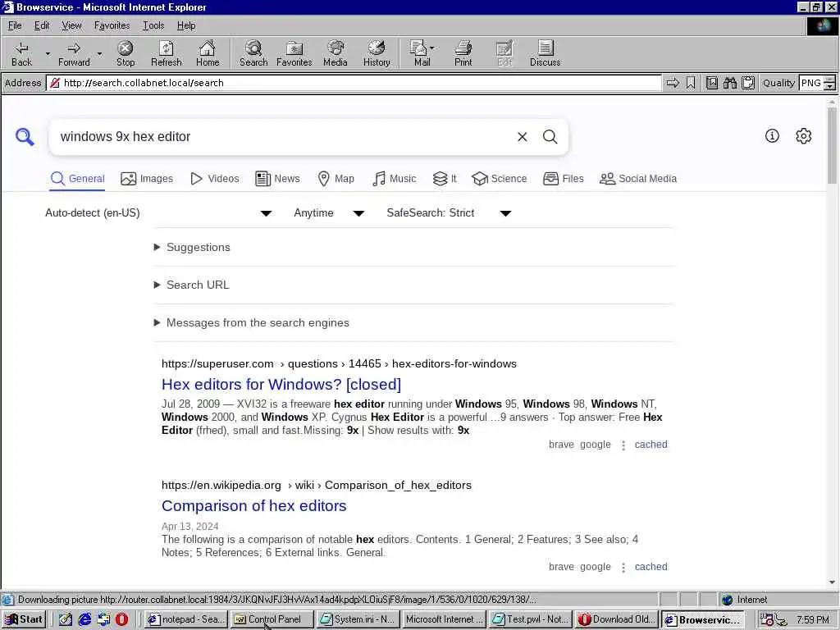Viewport: 840px width, 630px height.
Task: Open 'Comparison of hex editors' result
Action: tap(254, 505)
